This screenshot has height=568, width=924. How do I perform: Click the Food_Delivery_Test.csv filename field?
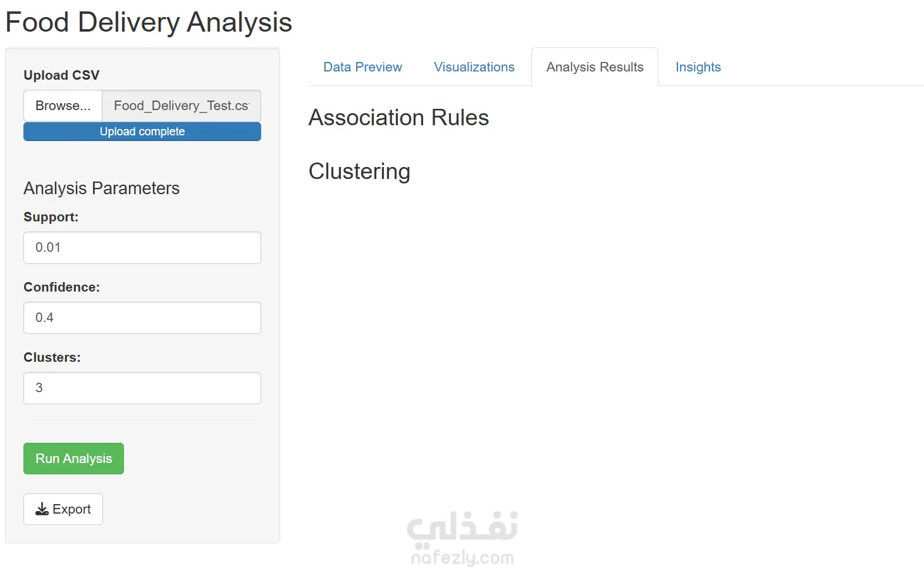[182, 106]
